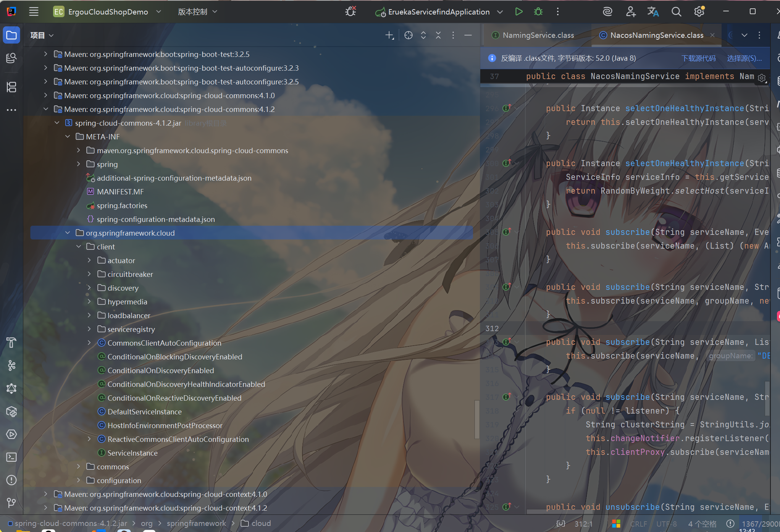Open run configuration dropdown arrow

point(500,12)
